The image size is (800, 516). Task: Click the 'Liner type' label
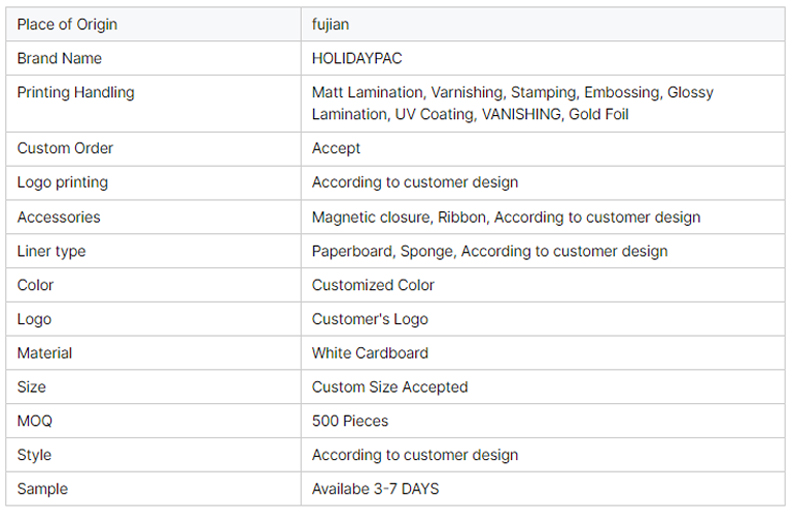click(51, 251)
